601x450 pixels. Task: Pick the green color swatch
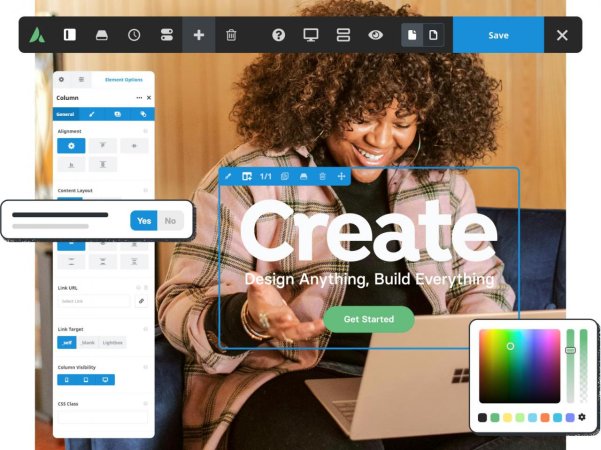pyautogui.click(x=495, y=417)
